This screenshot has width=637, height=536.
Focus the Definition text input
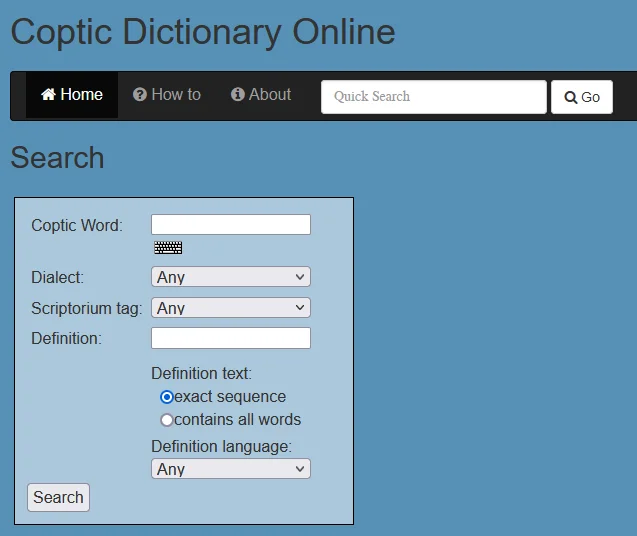click(230, 338)
